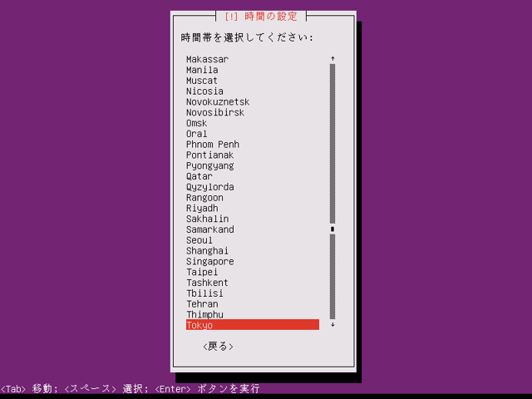Choose Rangoon time zone
The width and height of the screenshot is (532, 399).
[253, 198]
